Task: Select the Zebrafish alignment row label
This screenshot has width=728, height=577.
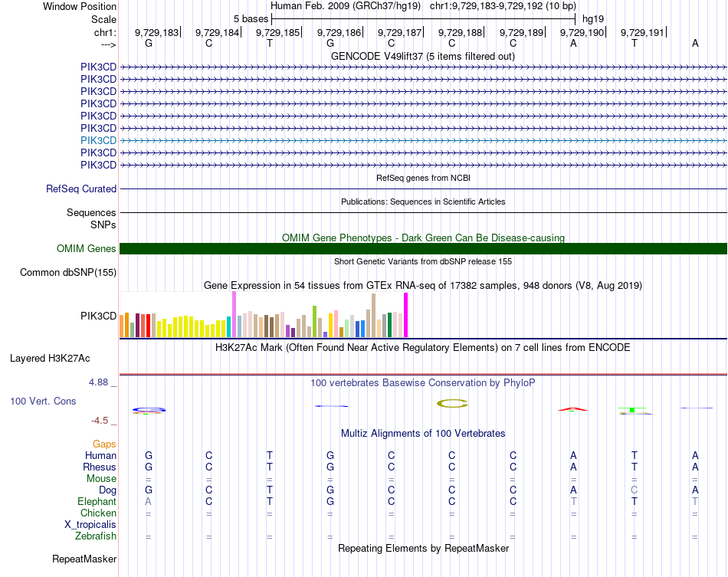Action: (96, 536)
